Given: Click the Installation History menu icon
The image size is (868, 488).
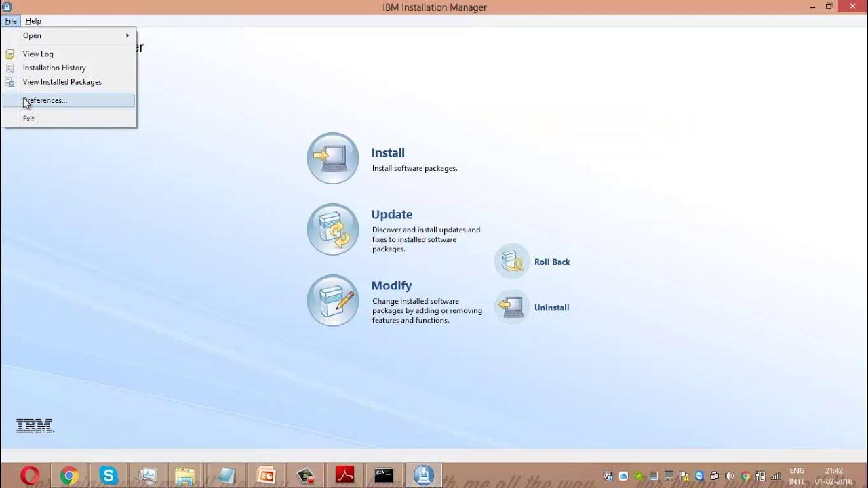Looking at the screenshot, I should pyautogui.click(x=9, y=68).
